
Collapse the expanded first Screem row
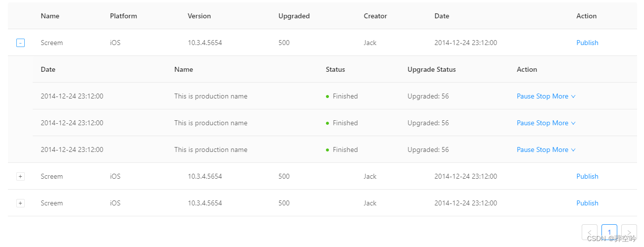[20, 43]
